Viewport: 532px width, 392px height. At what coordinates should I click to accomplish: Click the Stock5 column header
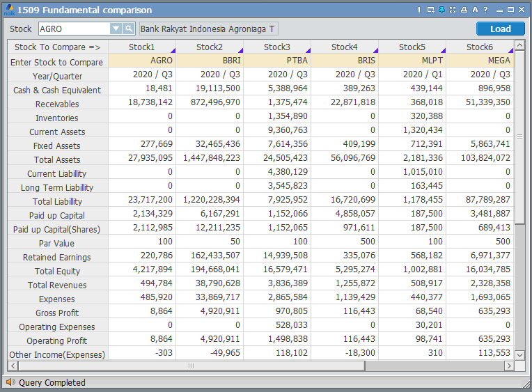412,47
